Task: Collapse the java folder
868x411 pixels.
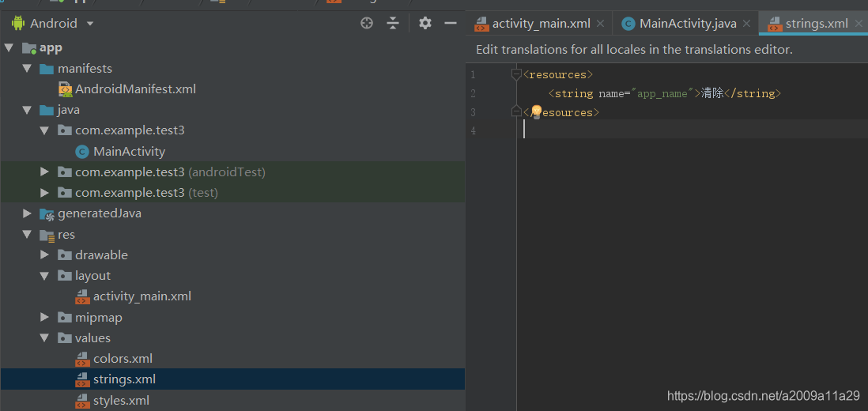Action: click(27, 110)
